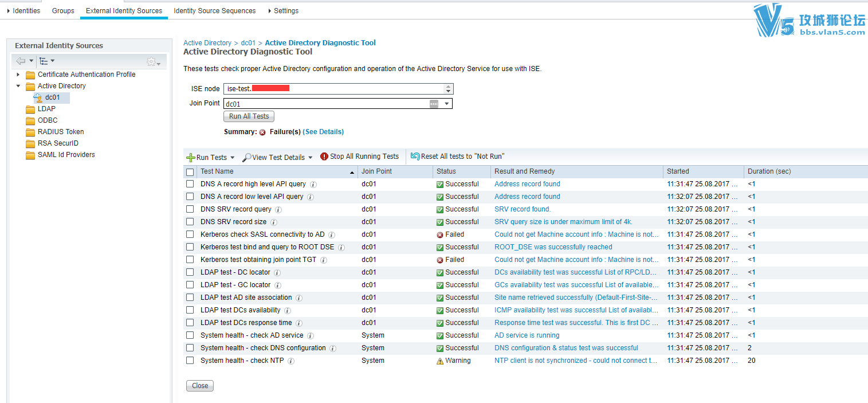
Task: Show info for DNS A record high level API query
Action: point(313,185)
